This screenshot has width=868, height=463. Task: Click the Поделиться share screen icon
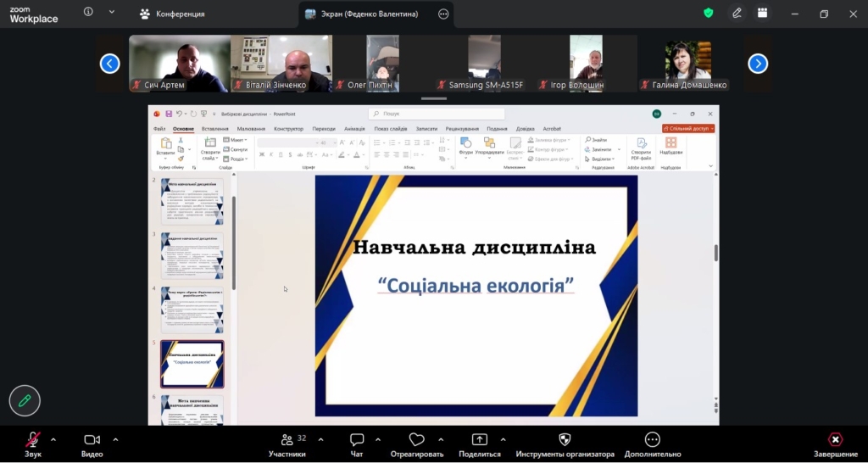click(x=479, y=440)
